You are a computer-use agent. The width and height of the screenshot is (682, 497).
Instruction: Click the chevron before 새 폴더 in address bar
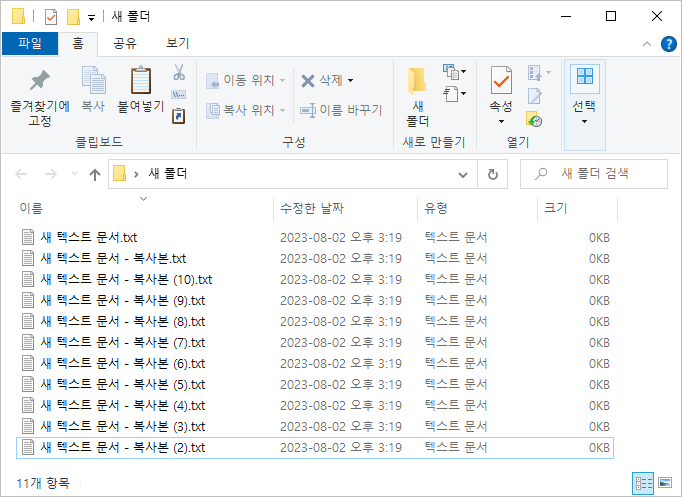pyautogui.click(x=136, y=174)
